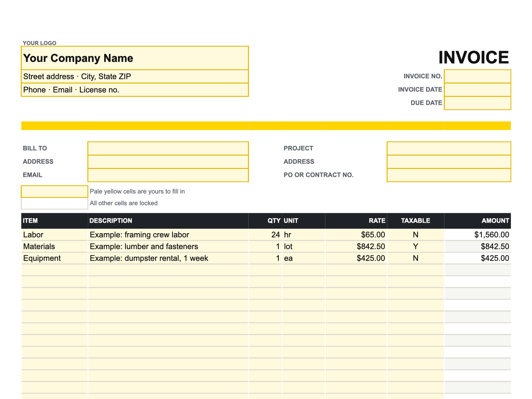Viewport: 532px width, 399px height.
Task: Click the Labor item cell
Action: (x=55, y=235)
